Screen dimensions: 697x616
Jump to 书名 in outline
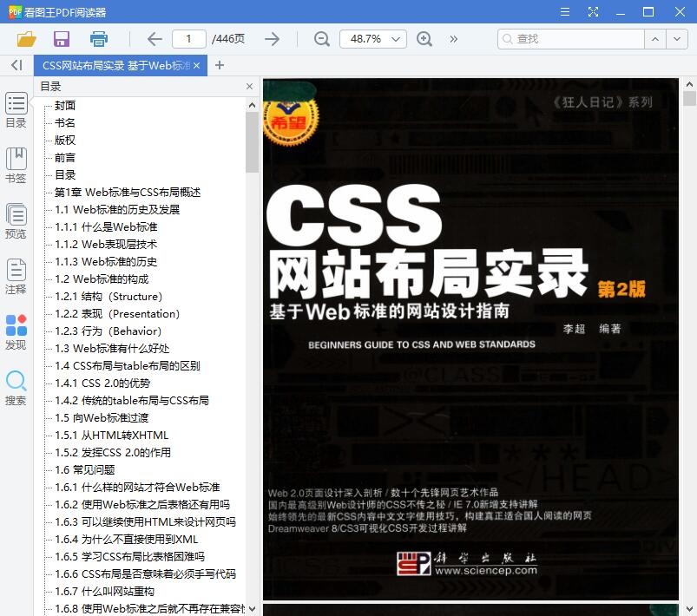[x=65, y=122]
